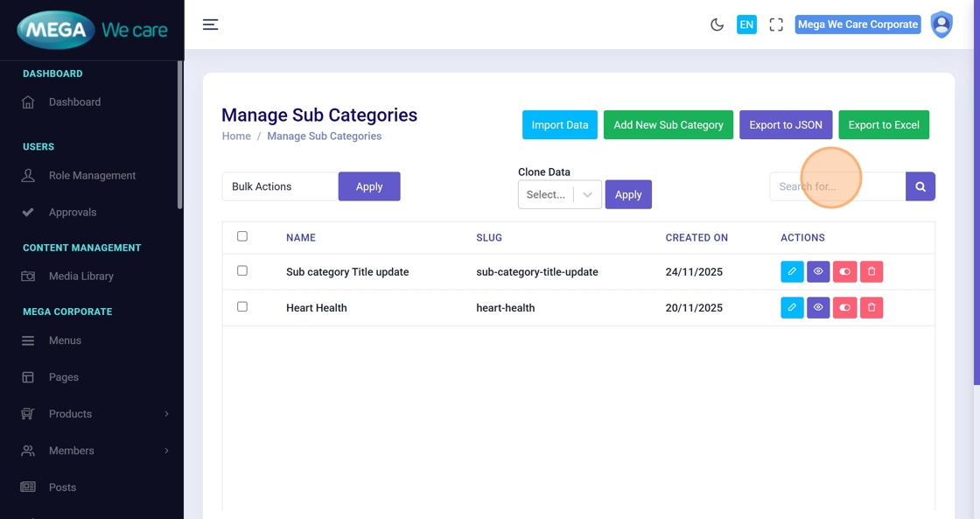
Task: Delete Sub category Title update row
Action: 871,272
